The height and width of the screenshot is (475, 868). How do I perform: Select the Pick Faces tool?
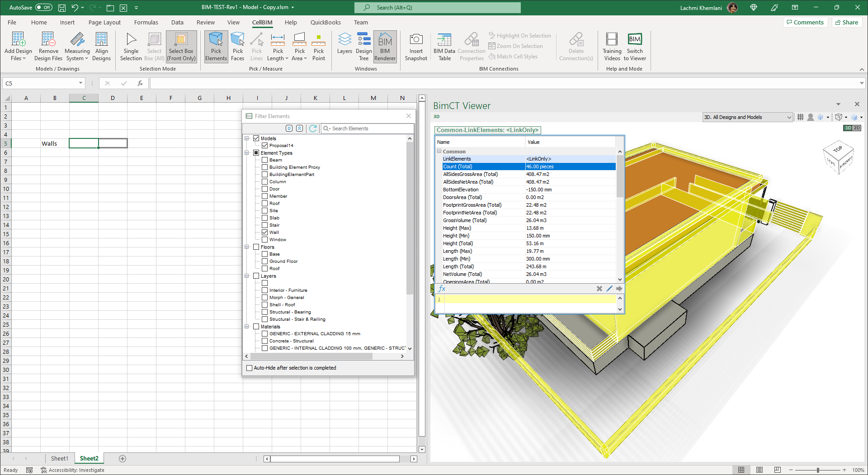point(238,47)
